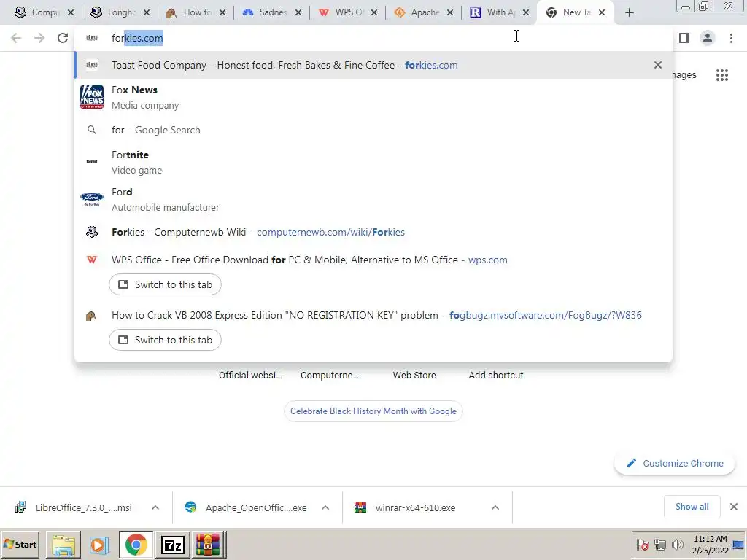747x560 pixels.
Task: Open Celebrate Black History Month link
Action: tap(373, 411)
